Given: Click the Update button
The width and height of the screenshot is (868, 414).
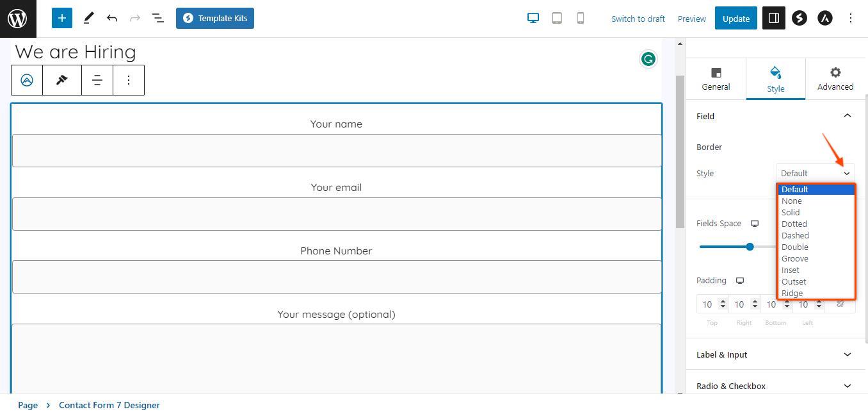Looking at the screenshot, I should pos(735,19).
